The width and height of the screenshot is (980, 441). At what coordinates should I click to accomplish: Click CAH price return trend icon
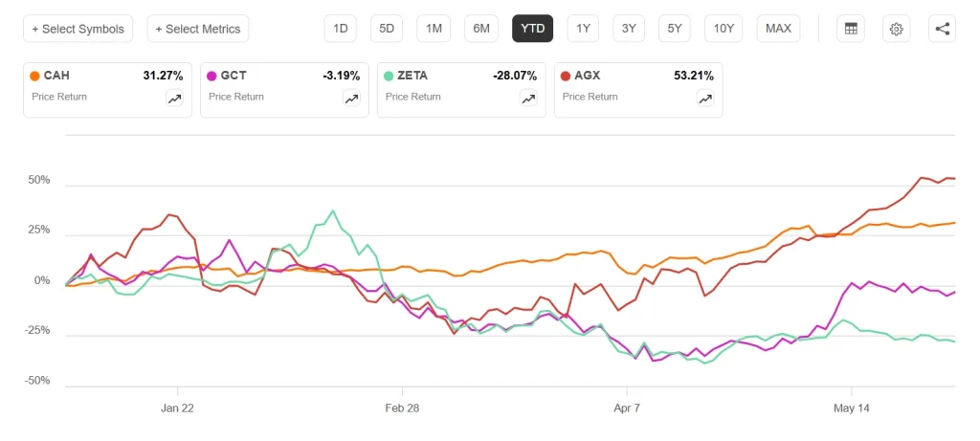pos(174,99)
